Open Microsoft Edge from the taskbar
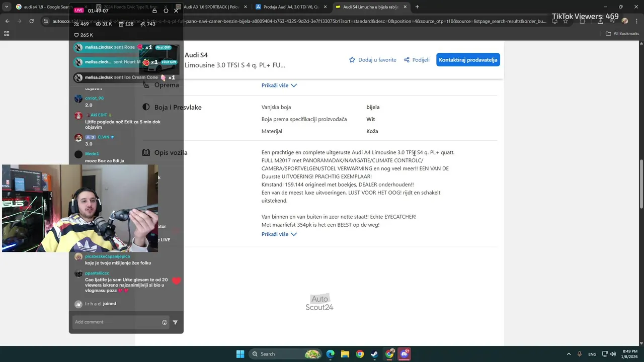 pos(330,354)
